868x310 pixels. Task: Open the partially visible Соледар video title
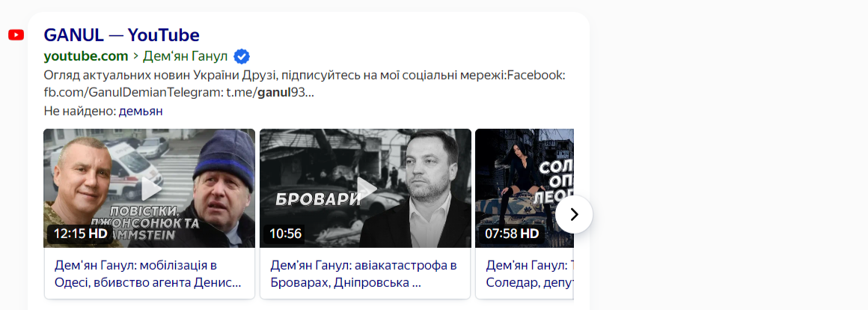pyautogui.click(x=530, y=274)
